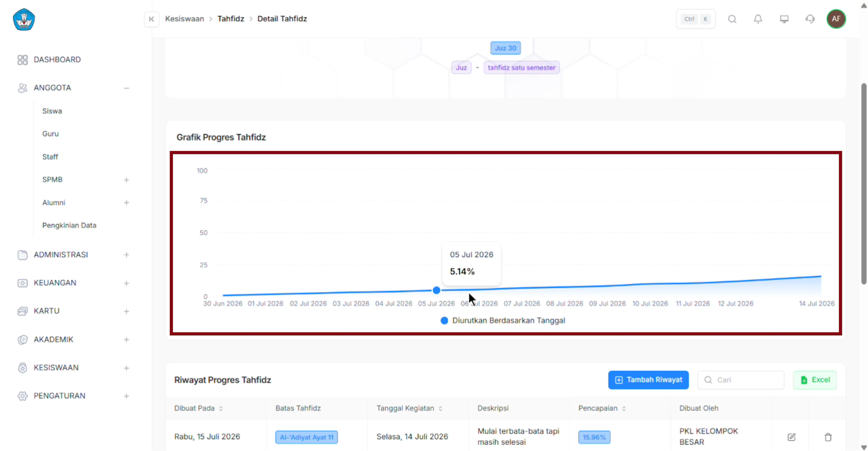Go to Tahfidz in the breadcrumb
Screen dimensions: 868x451
point(231,19)
